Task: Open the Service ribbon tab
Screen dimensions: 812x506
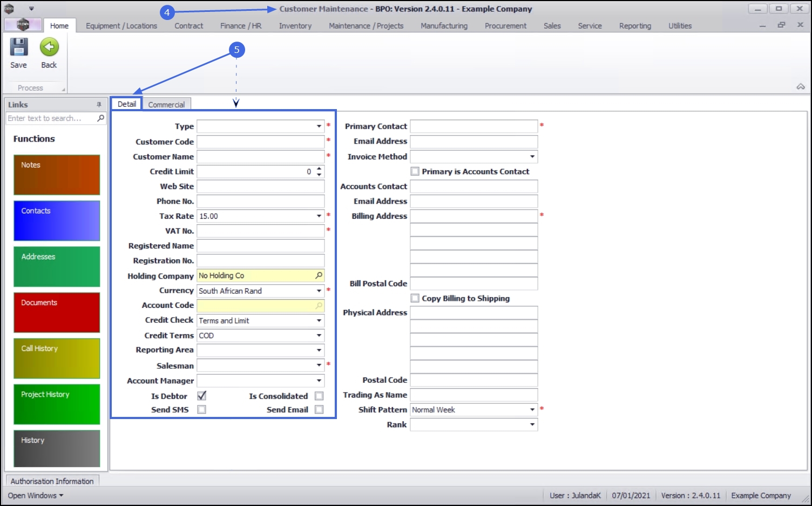Action: [590, 25]
